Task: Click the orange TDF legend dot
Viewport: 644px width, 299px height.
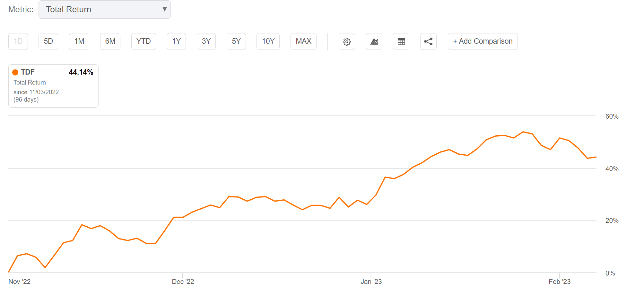Action: point(15,72)
